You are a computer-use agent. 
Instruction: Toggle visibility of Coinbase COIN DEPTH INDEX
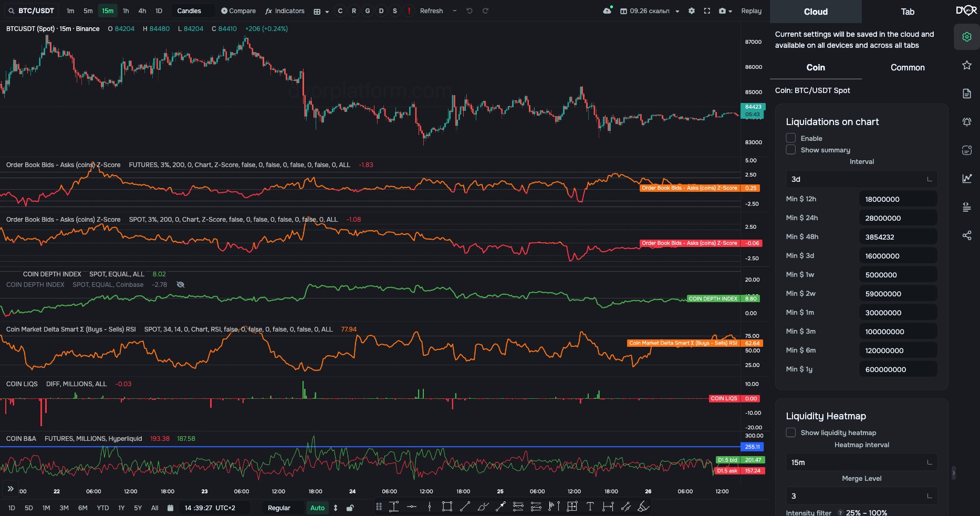click(181, 285)
